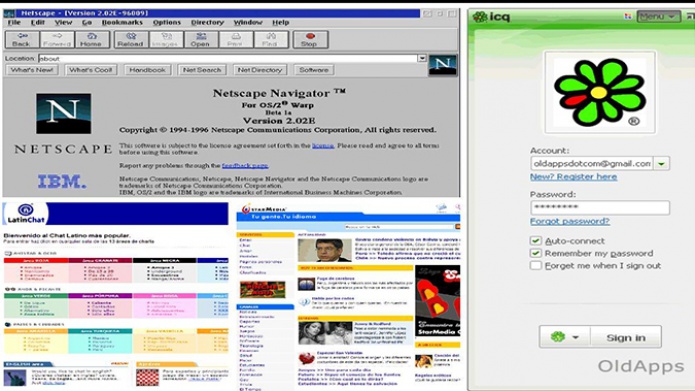Click the ICQ flower logo avatar
Viewport: 695px width, 391px height.
600,92
